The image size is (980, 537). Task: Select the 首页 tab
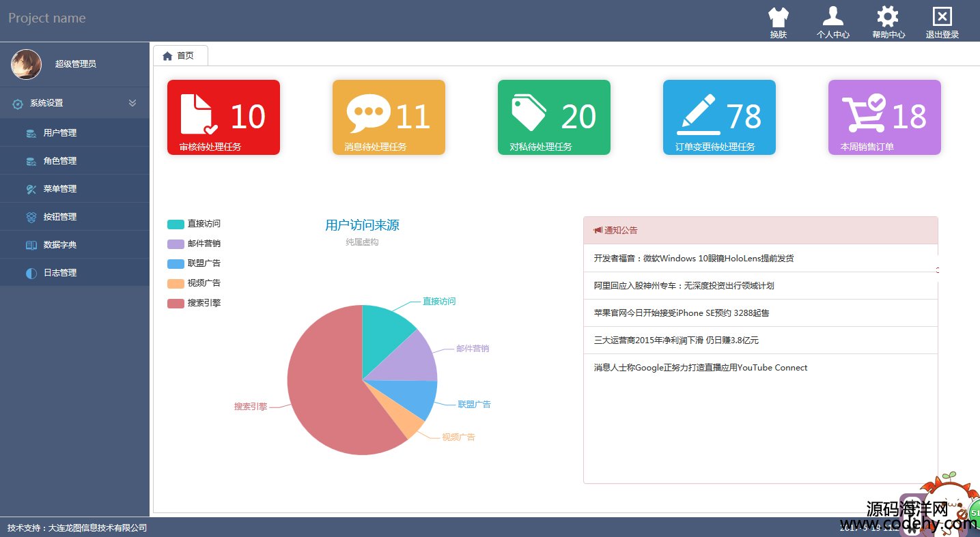coord(180,56)
